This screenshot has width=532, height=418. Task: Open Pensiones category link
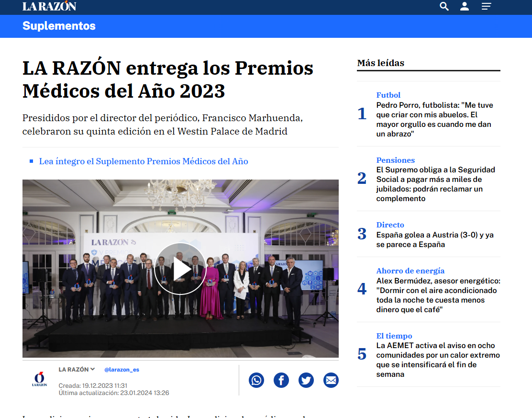(395, 160)
